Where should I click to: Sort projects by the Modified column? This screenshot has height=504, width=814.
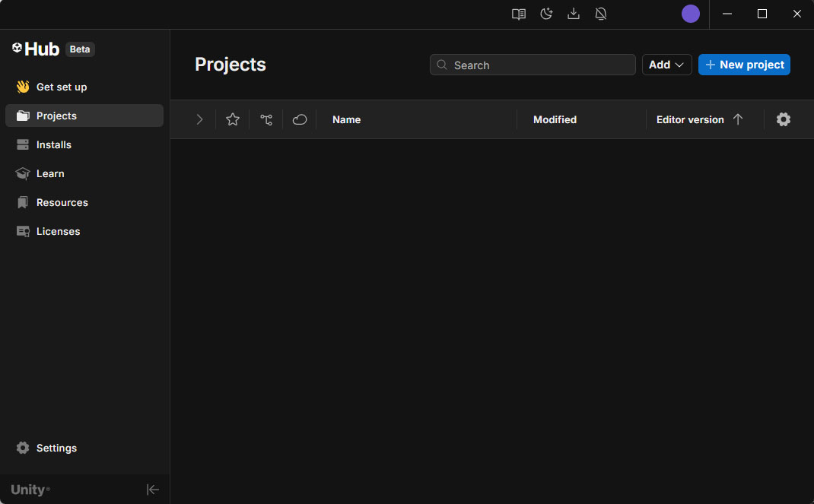(555, 119)
